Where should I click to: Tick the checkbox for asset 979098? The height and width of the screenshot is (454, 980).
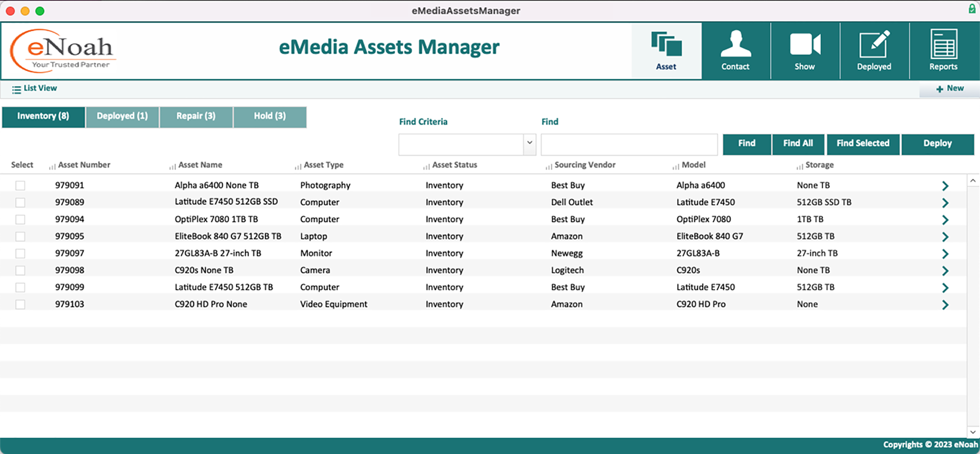(x=20, y=271)
